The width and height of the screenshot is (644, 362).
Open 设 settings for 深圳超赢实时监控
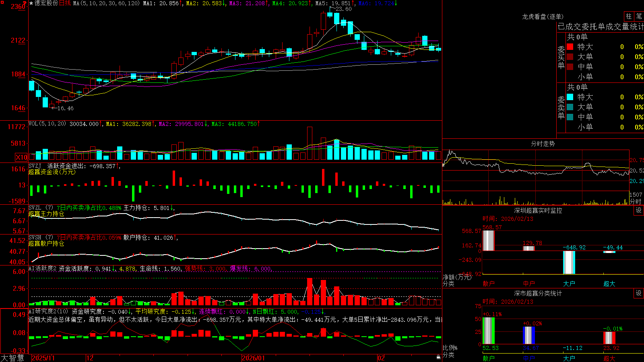click(639, 210)
